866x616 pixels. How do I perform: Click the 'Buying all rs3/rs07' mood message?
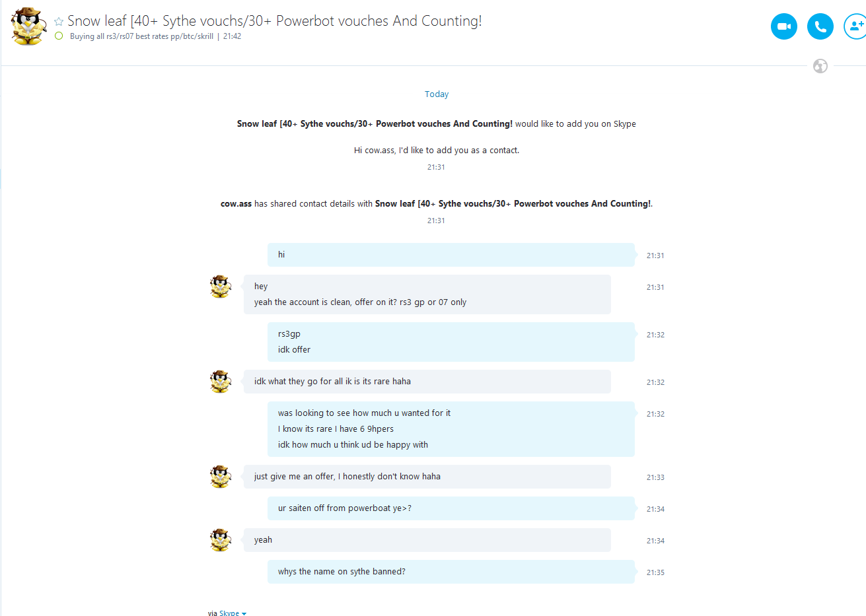point(141,36)
